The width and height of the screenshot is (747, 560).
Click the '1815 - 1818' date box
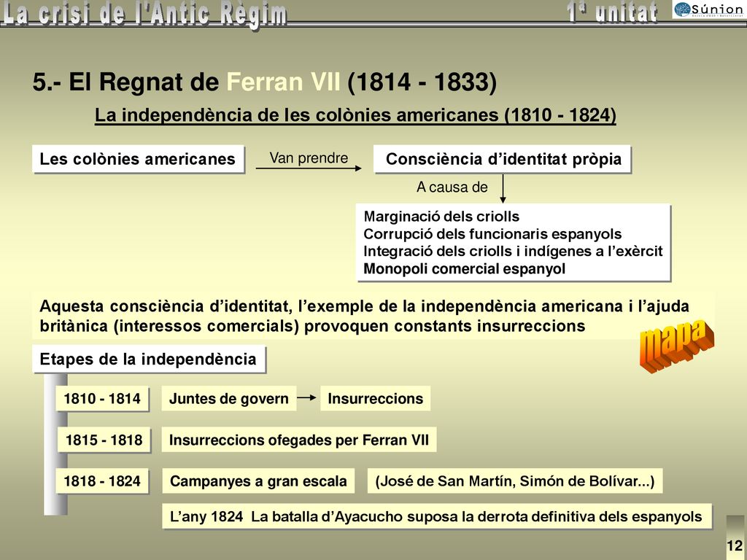point(104,440)
